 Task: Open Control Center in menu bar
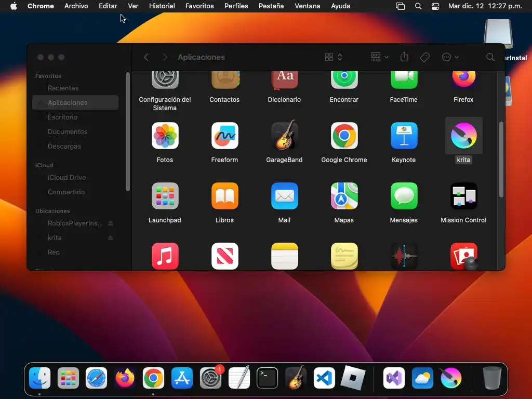[435, 6]
